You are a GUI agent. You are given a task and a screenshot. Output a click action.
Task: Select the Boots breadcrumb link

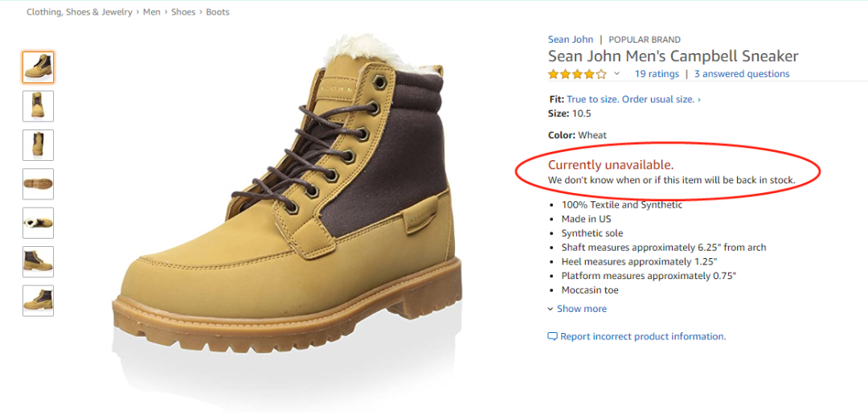click(x=218, y=12)
